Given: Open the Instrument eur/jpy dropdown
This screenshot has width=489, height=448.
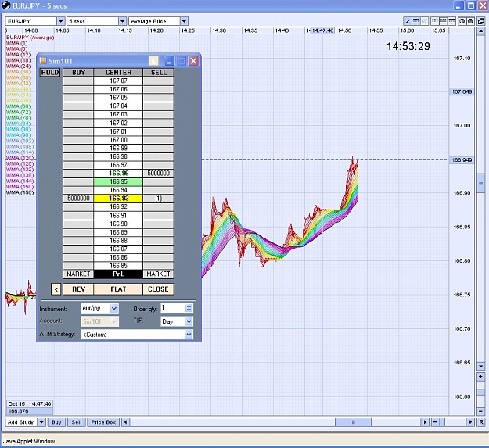Looking at the screenshot, I should tap(114, 308).
